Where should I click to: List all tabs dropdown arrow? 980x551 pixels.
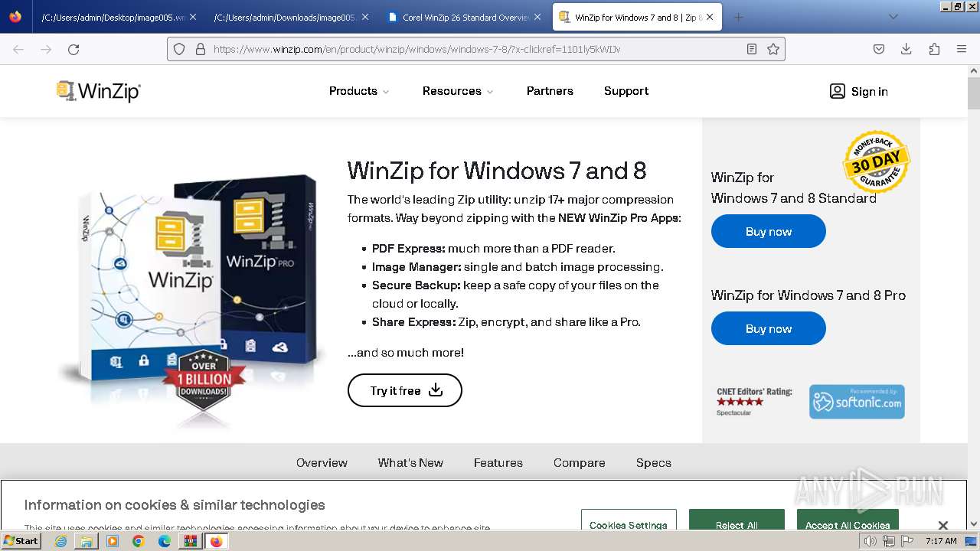tap(893, 17)
